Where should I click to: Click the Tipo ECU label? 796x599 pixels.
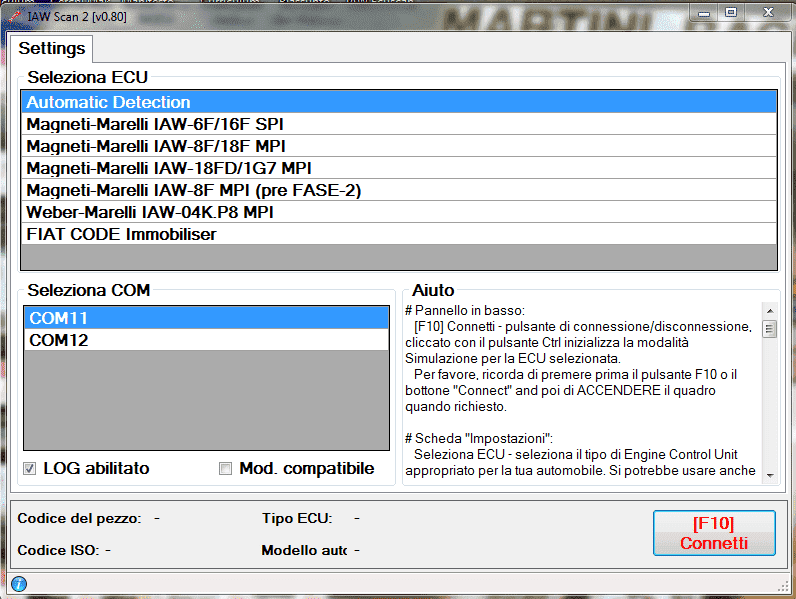(x=297, y=518)
